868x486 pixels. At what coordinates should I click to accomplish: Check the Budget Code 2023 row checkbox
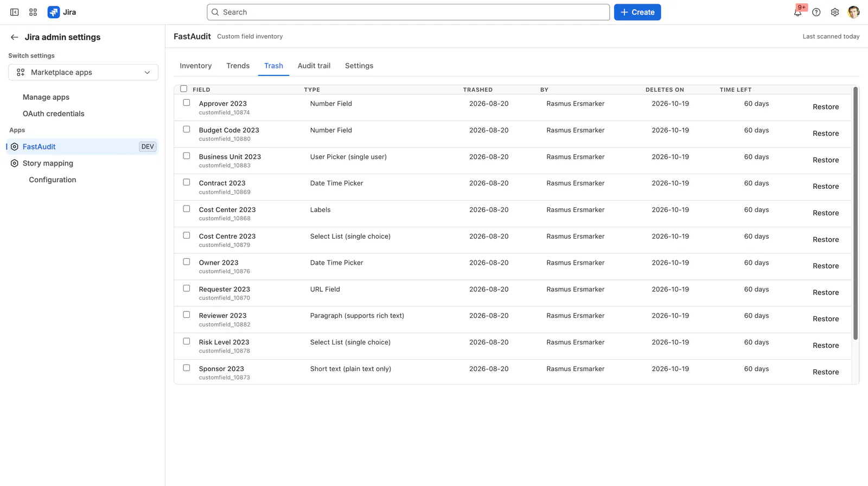[187, 129]
